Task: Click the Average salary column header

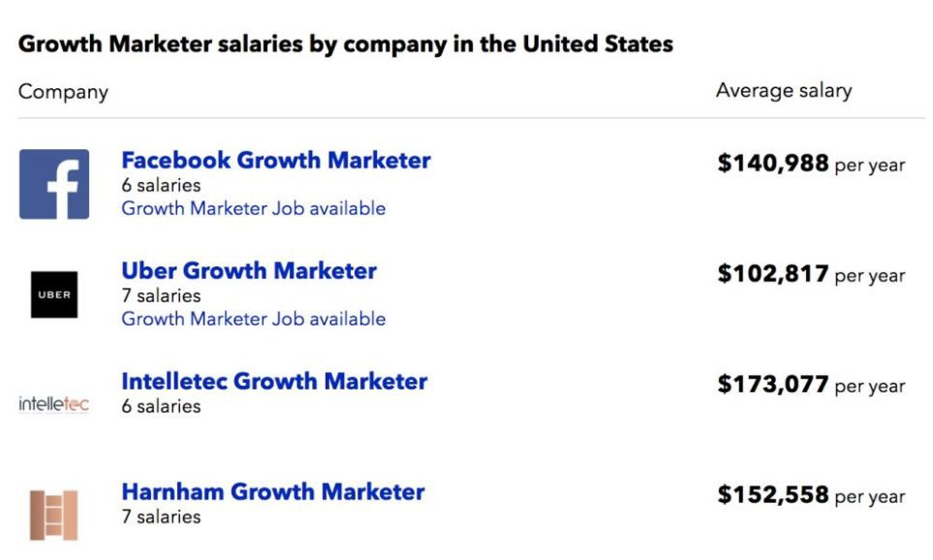Action: [x=784, y=91]
